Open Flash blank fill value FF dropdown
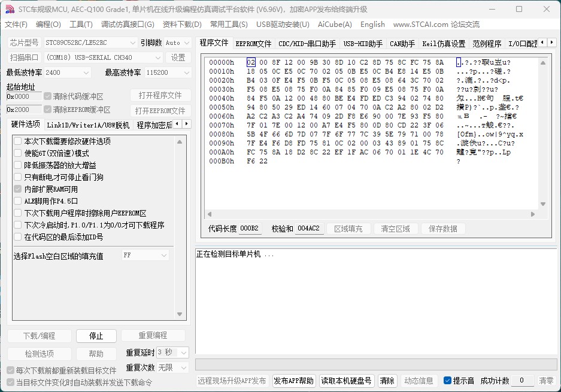 145,256
